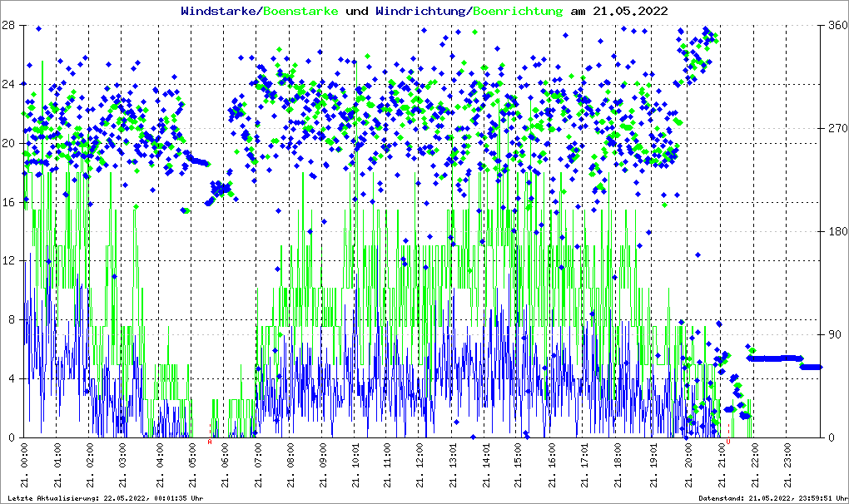
Task: Select the 8 tick on the left axis
Action: [11, 319]
